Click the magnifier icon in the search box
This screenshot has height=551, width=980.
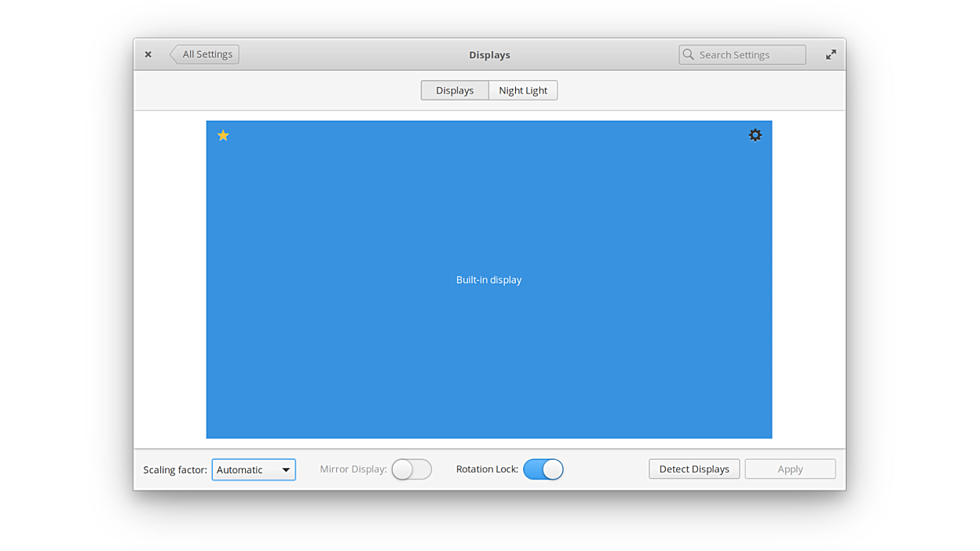tap(689, 54)
